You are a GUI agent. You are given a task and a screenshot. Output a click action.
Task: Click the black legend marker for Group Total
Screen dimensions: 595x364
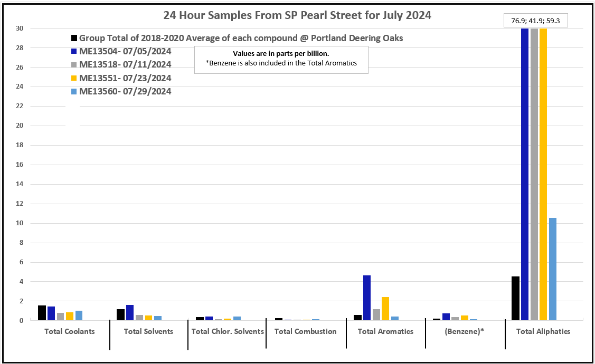point(74,39)
